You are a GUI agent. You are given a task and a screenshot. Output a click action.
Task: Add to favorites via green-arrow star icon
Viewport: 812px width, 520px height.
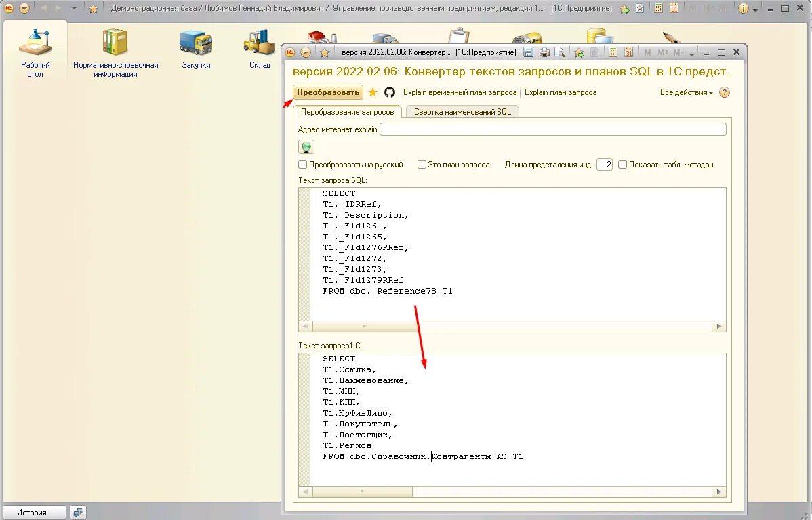pyautogui.click(x=579, y=52)
